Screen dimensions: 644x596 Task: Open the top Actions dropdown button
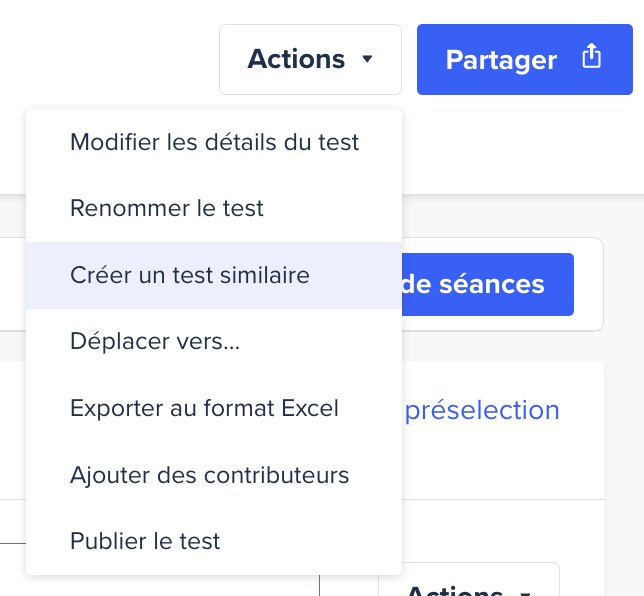click(310, 60)
